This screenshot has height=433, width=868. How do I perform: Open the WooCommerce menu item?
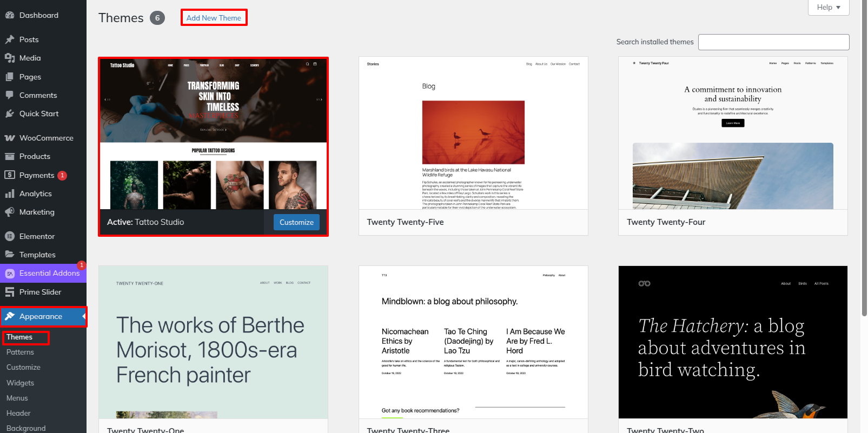(x=43, y=138)
